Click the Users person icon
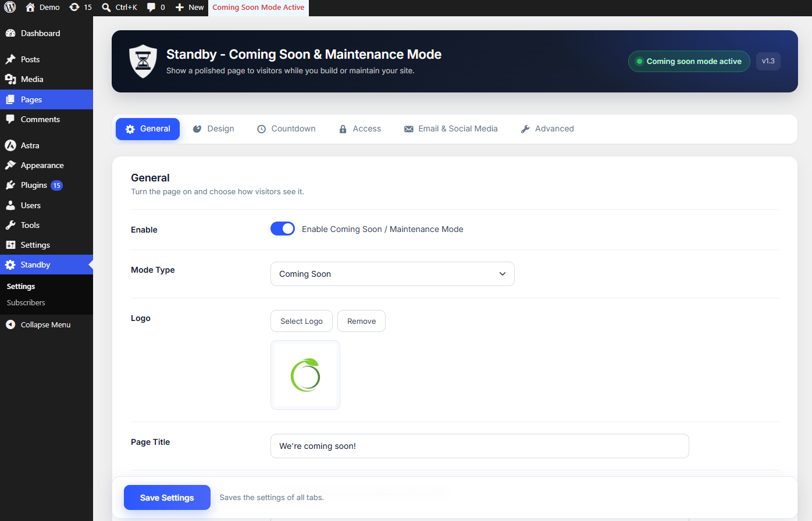 pyautogui.click(x=10, y=205)
